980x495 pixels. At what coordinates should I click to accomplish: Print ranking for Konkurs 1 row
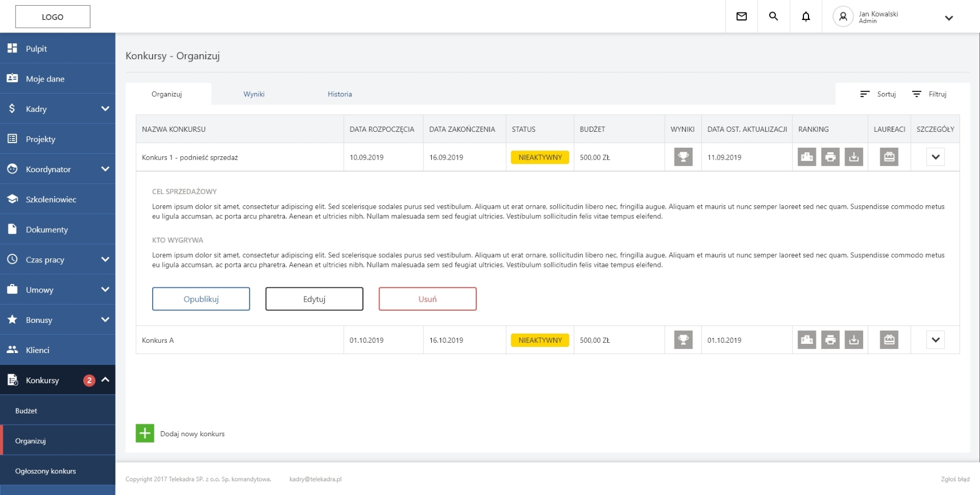(830, 157)
